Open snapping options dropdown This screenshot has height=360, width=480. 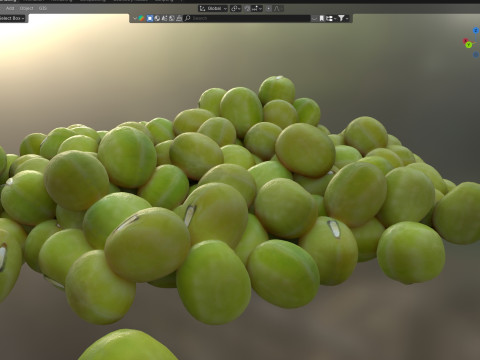click(257, 8)
